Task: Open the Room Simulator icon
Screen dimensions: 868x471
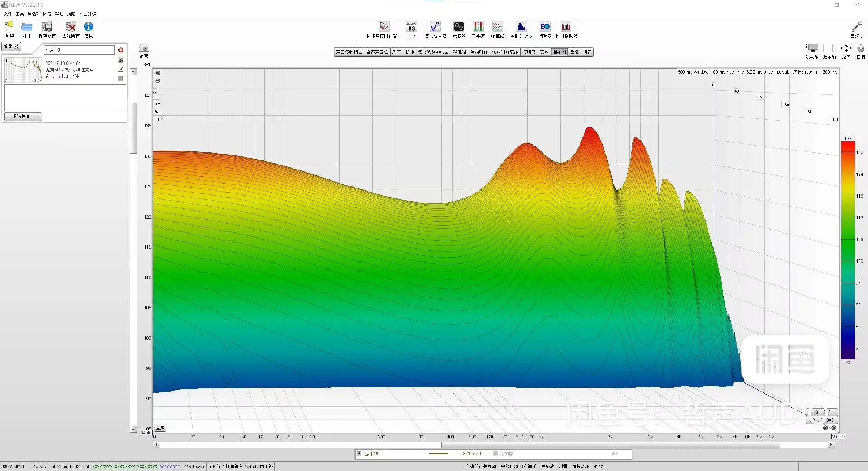Action: pos(566,27)
